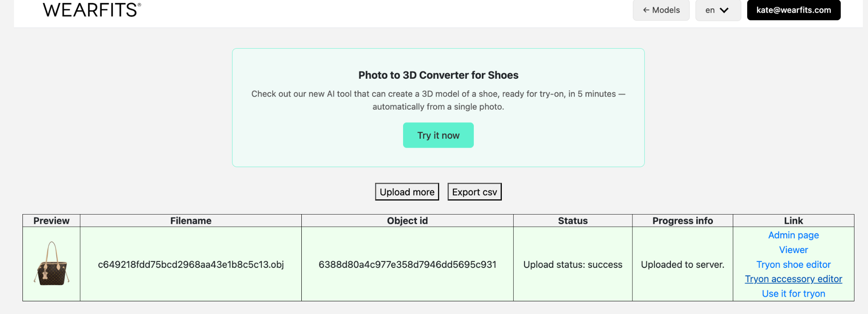This screenshot has width=868, height=314.
Task: Click the WEARFITS logo
Action: click(92, 10)
